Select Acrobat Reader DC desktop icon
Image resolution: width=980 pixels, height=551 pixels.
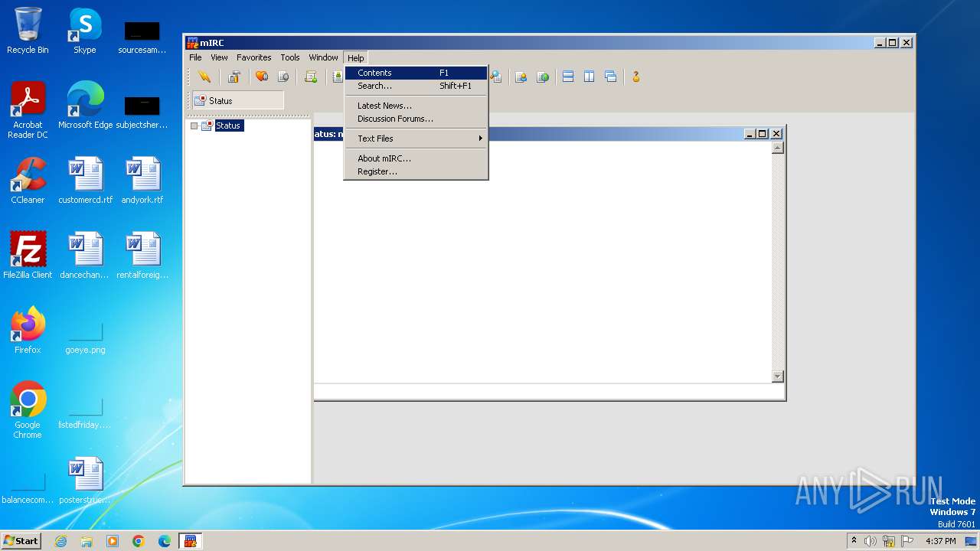[x=28, y=110]
